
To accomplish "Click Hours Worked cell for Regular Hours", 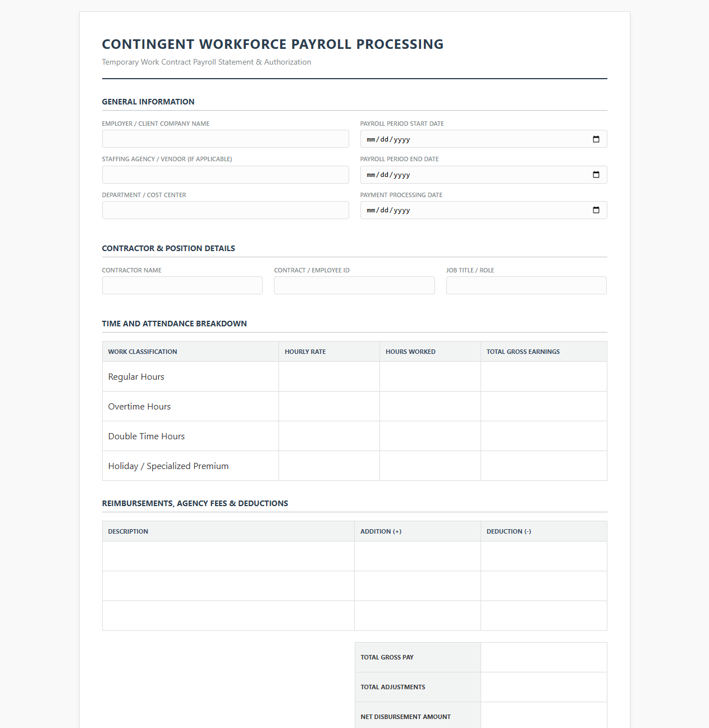I will [430, 376].
